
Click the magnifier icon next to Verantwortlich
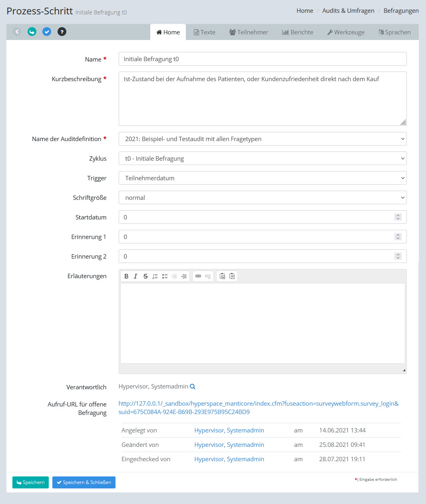(193, 386)
